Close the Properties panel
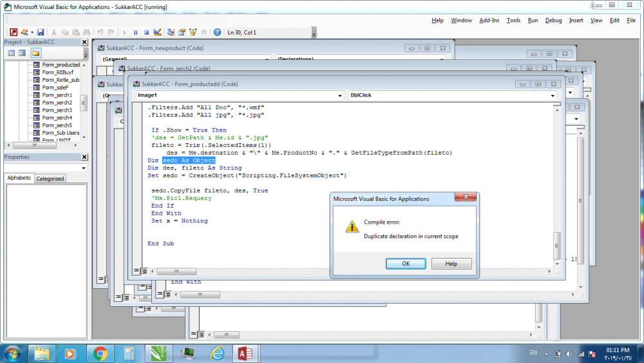 [x=84, y=157]
